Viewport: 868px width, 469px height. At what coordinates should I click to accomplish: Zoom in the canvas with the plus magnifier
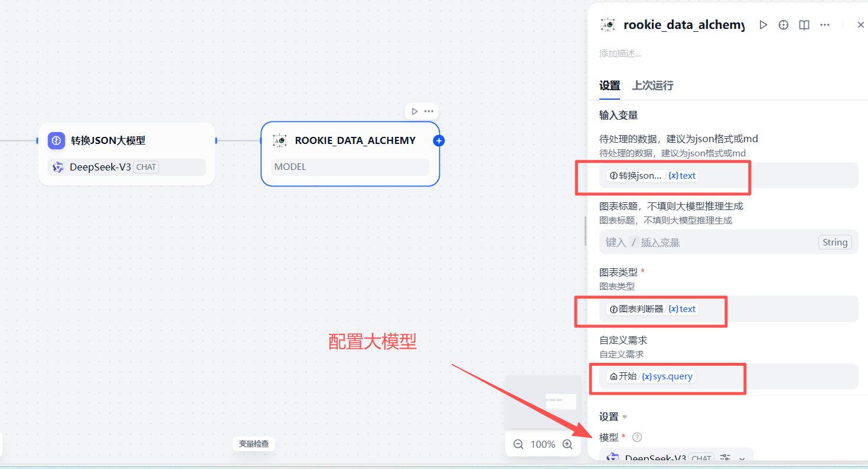point(567,444)
